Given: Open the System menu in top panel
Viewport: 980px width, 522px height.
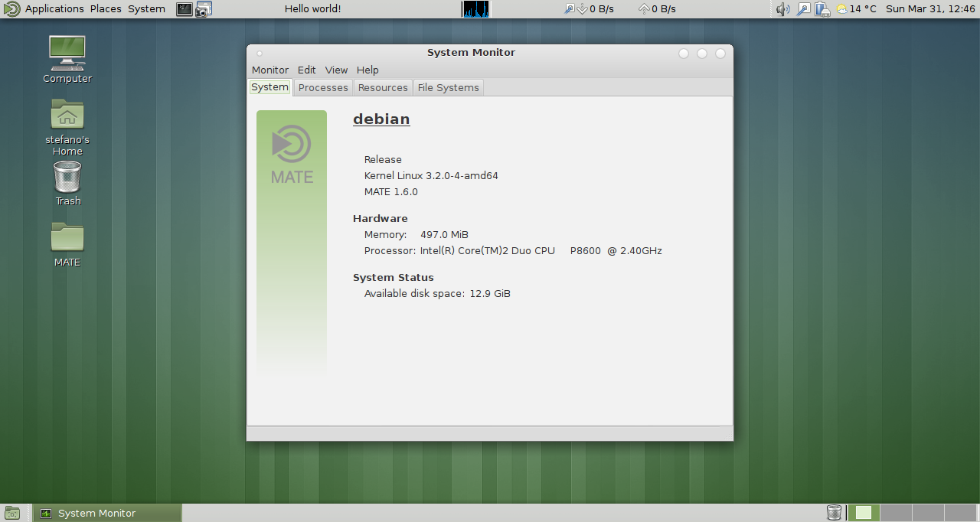Looking at the screenshot, I should click(146, 9).
